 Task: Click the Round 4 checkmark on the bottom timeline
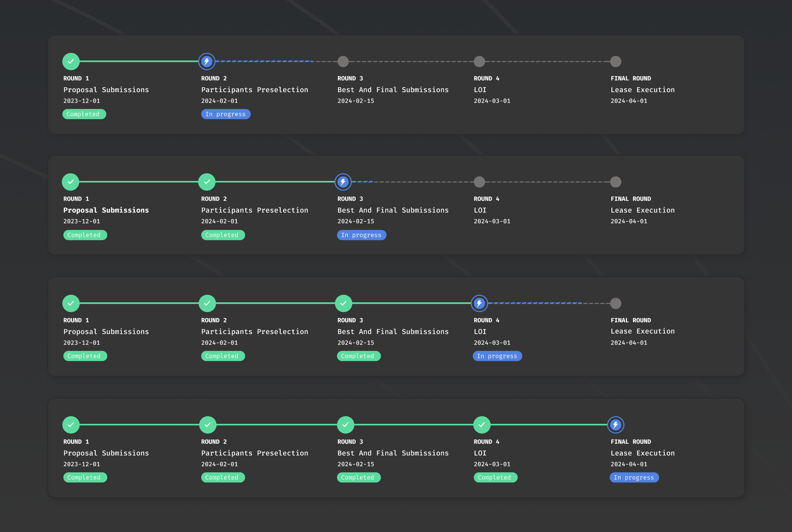coord(482,425)
